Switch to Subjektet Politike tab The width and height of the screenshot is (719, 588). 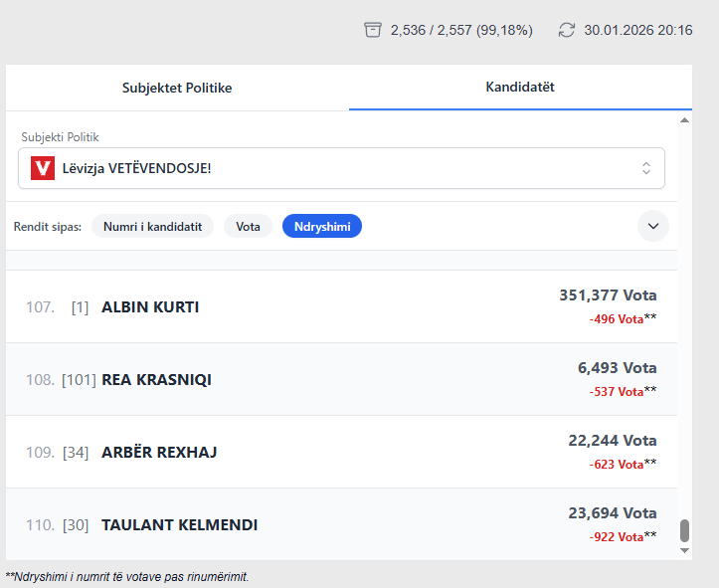[177, 88]
